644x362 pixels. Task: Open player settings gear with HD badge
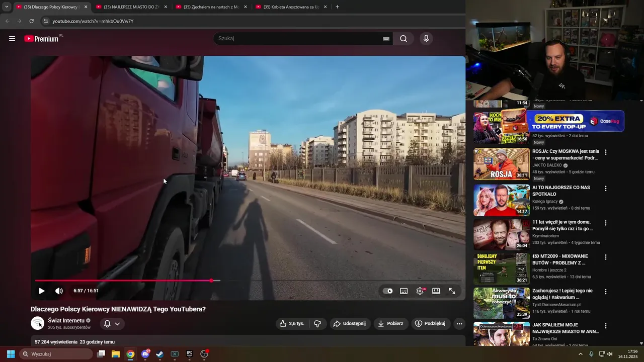coord(420,291)
